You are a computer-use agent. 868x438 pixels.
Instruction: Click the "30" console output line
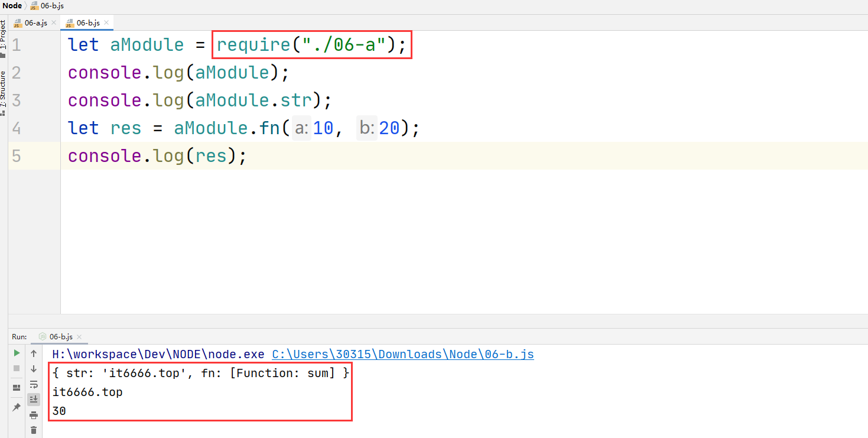pyautogui.click(x=59, y=411)
